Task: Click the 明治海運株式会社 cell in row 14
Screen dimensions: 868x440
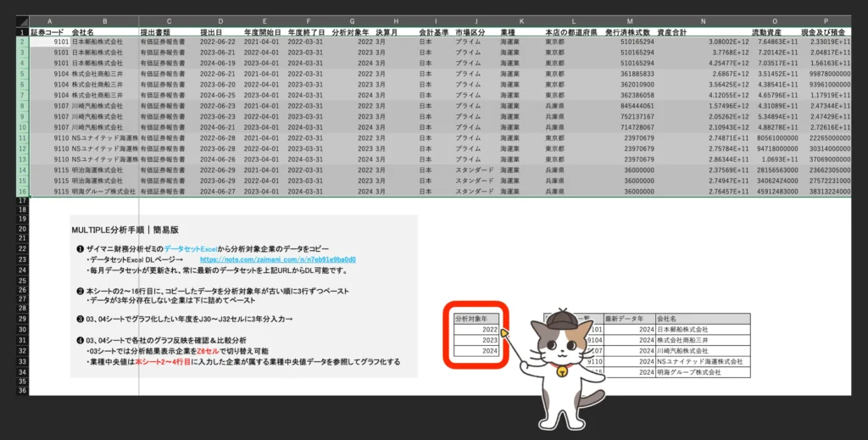Action: [x=104, y=170]
